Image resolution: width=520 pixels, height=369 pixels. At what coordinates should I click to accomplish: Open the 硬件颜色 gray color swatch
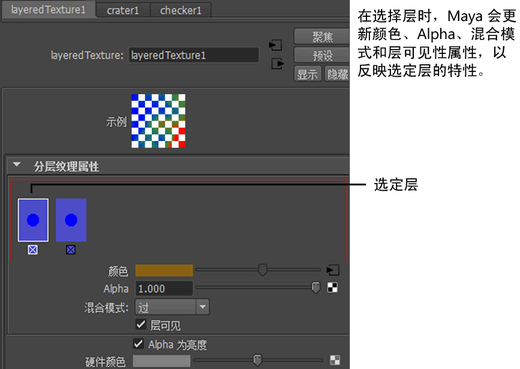pyautogui.click(x=162, y=361)
